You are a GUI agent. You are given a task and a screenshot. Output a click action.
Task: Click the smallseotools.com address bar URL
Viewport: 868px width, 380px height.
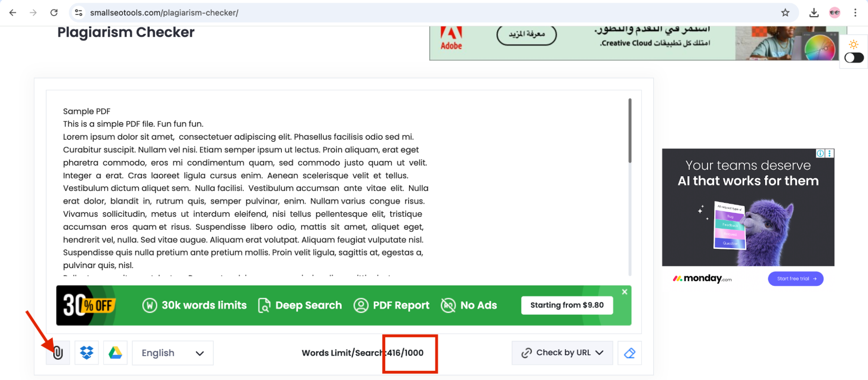click(164, 13)
